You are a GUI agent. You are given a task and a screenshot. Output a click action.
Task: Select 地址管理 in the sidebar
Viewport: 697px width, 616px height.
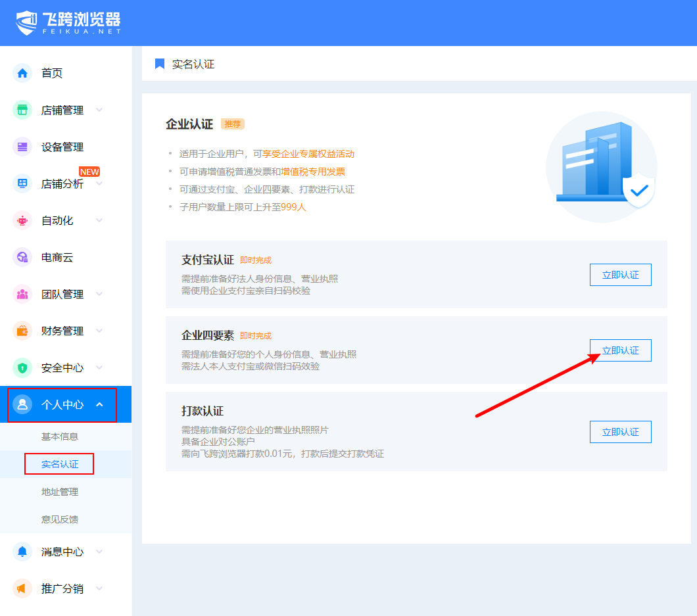click(x=60, y=492)
